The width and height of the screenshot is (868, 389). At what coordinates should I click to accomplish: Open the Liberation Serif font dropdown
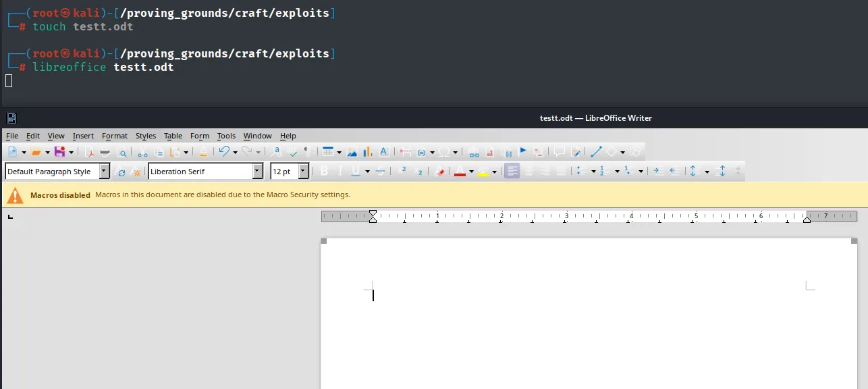click(x=257, y=172)
